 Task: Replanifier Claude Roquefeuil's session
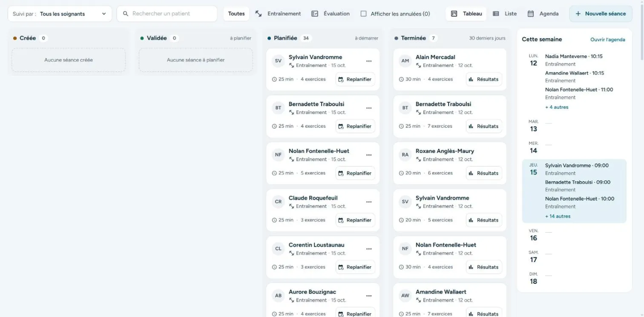click(355, 220)
